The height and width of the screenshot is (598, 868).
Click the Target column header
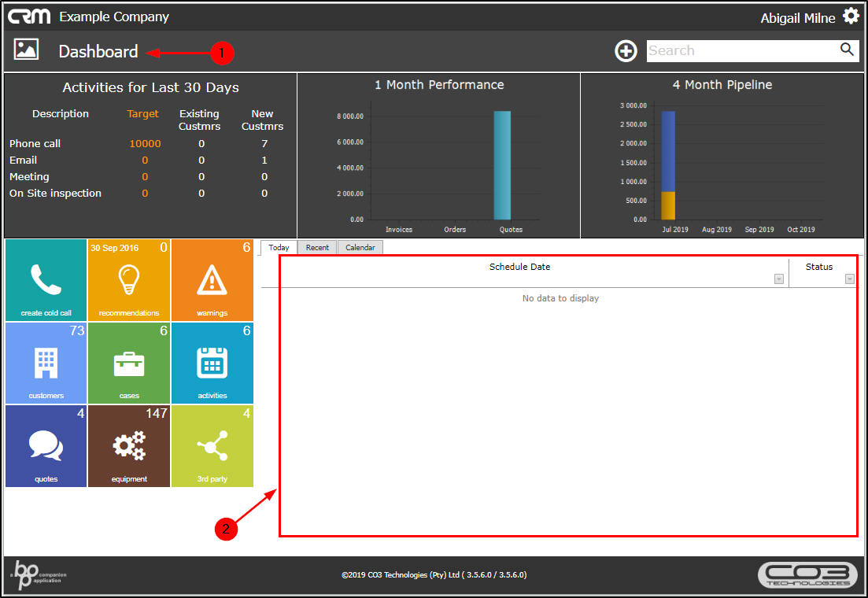pos(142,114)
